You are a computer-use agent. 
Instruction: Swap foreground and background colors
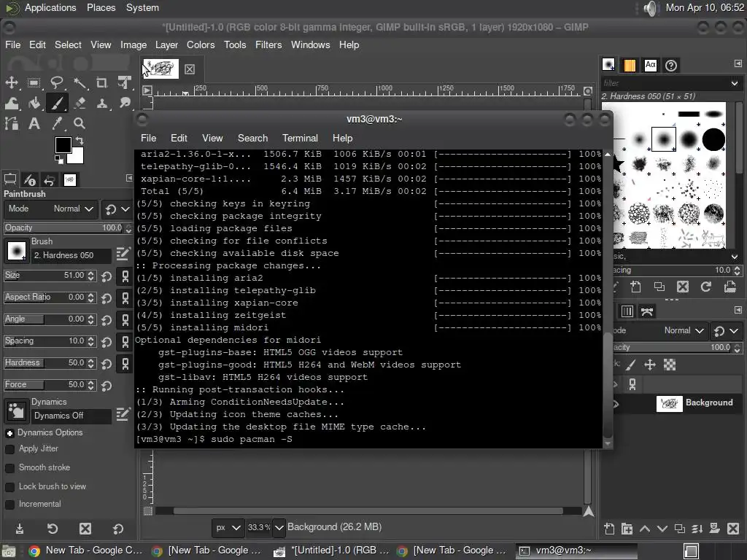pos(80,141)
